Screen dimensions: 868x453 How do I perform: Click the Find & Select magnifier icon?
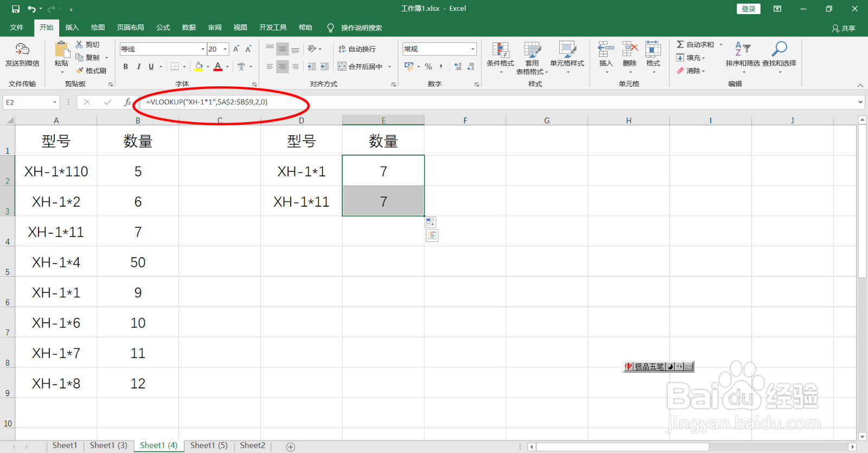coord(780,49)
